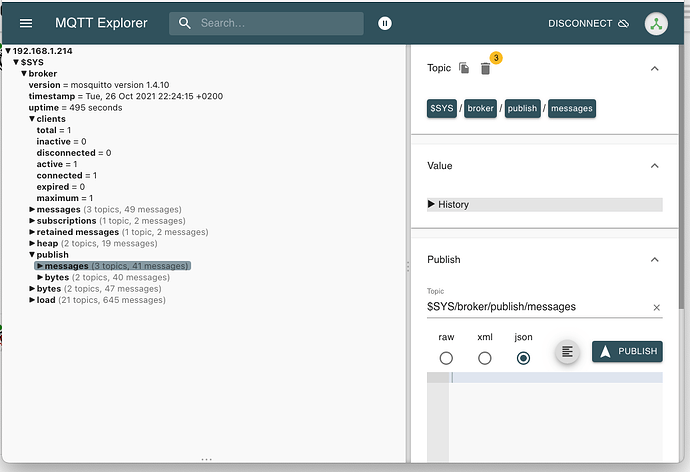Select highlighted messages (3 topics, 41 messages)
This screenshot has height=472, width=690.
pyautogui.click(x=113, y=266)
